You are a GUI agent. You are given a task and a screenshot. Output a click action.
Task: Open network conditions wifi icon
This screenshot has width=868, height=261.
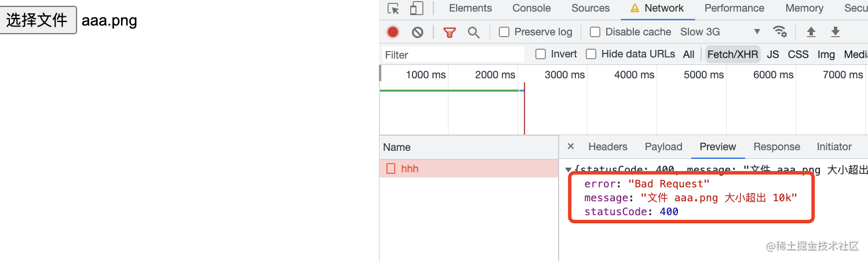pyautogui.click(x=780, y=32)
